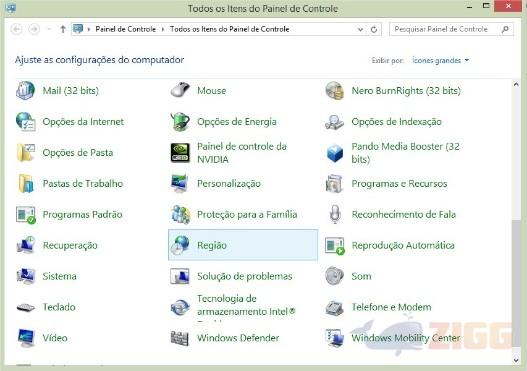
Task: Open Pando Media Booster cube icon
Action: point(334,153)
